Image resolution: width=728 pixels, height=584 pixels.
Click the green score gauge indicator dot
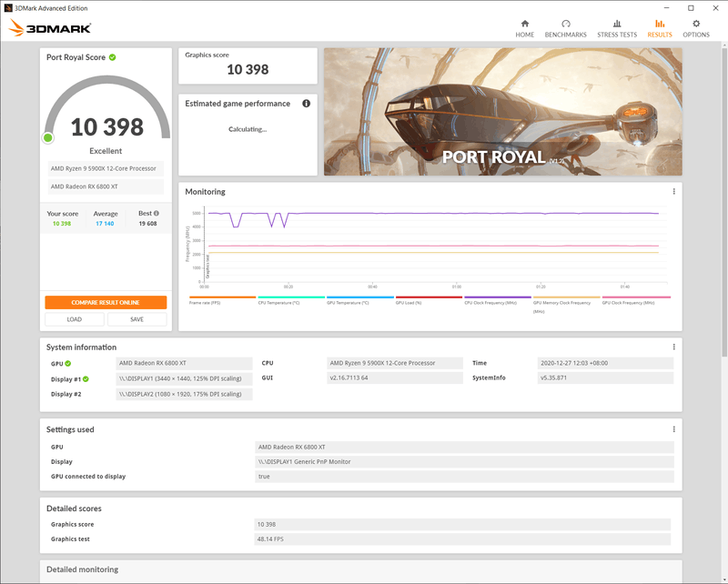pyautogui.click(x=48, y=137)
